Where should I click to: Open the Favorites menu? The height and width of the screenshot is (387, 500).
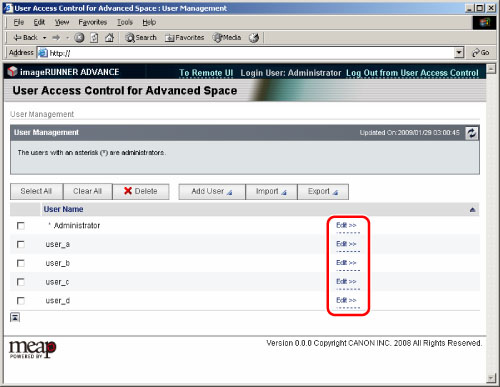pos(93,22)
